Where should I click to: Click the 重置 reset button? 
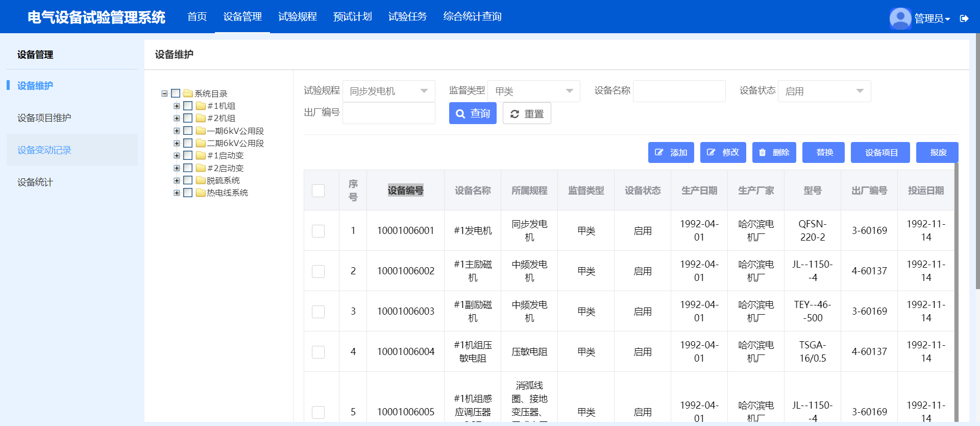pos(527,113)
